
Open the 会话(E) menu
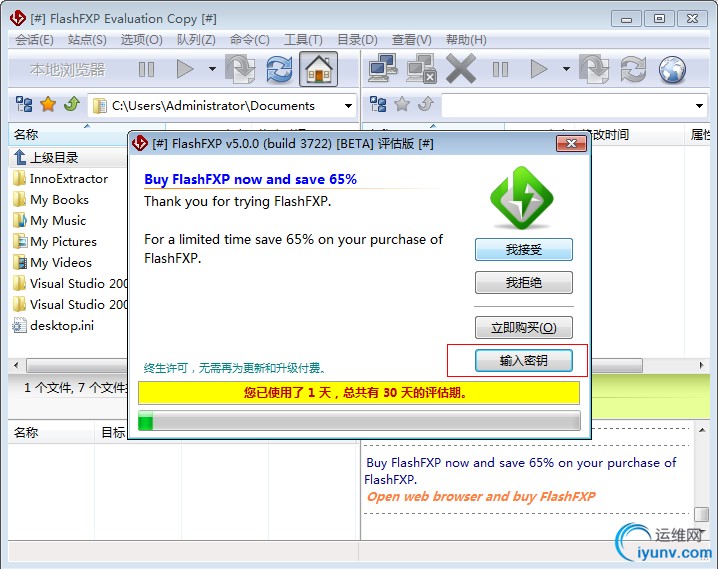[34, 40]
